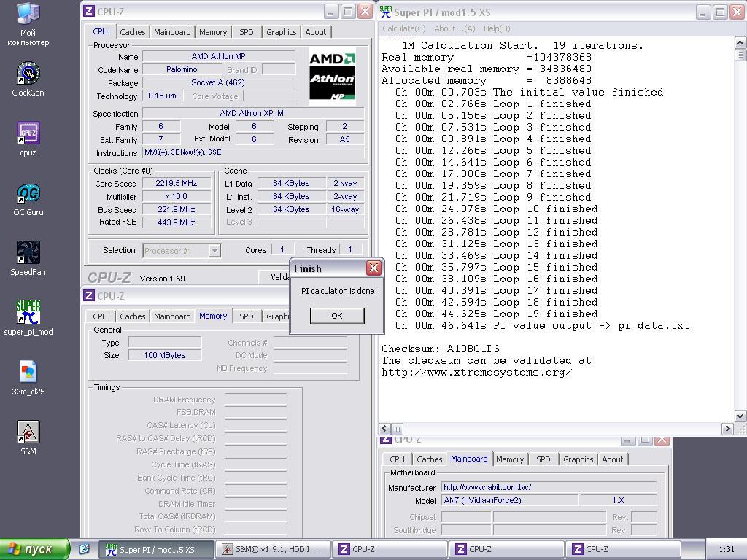The height and width of the screenshot is (560, 747).
Task: Click the Package field Socket A (462)
Action: 218,82
